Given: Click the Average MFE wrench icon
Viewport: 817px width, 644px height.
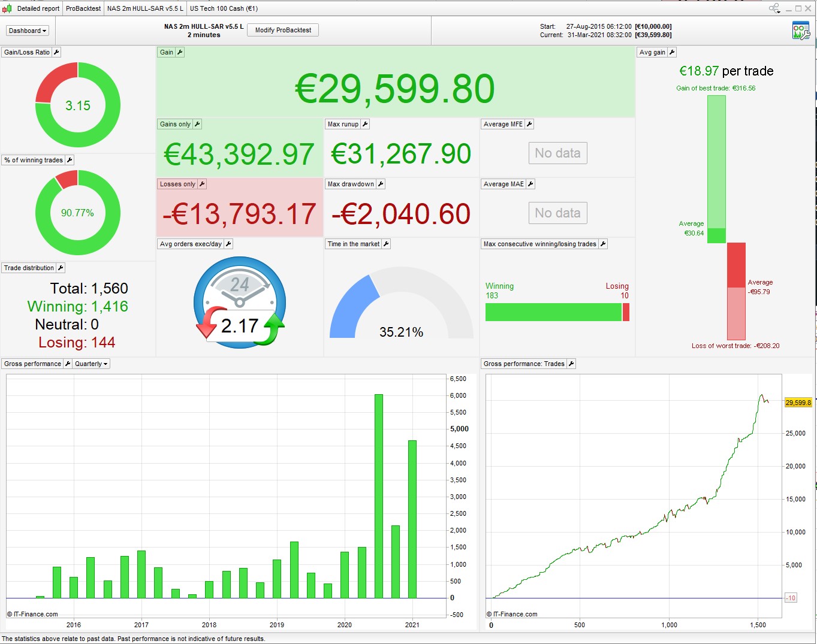Looking at the screenshot, I should tap(529, 124).
